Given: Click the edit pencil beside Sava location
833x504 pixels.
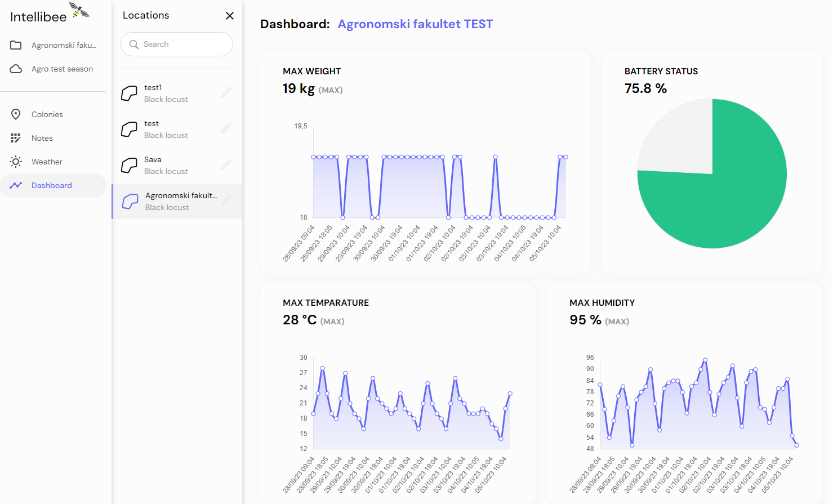Looking at the screenshot, I should click(x=226, y=164).
